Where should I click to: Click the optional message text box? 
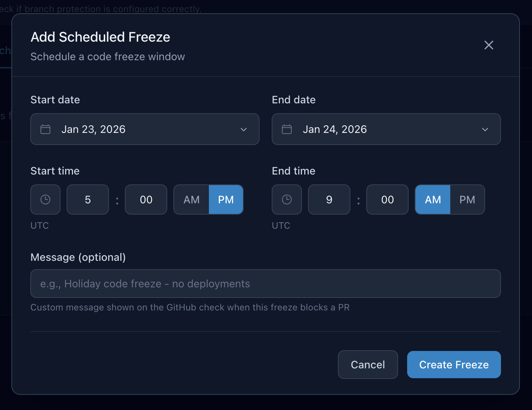(265, 284)
